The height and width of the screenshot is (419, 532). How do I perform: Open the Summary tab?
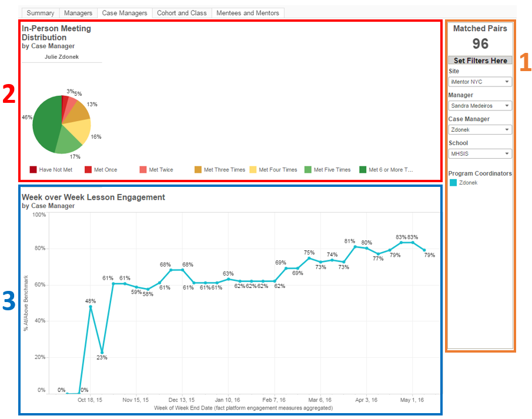coord(41,13)
